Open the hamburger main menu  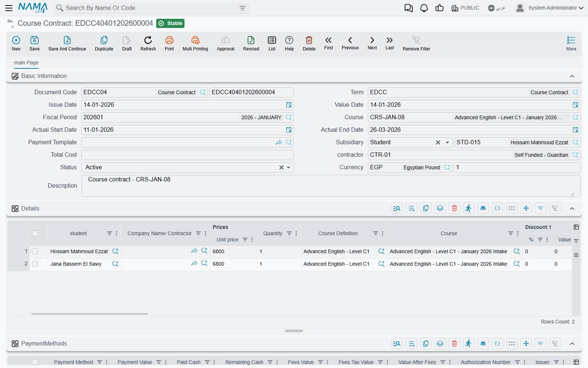[x=9, y=8]
